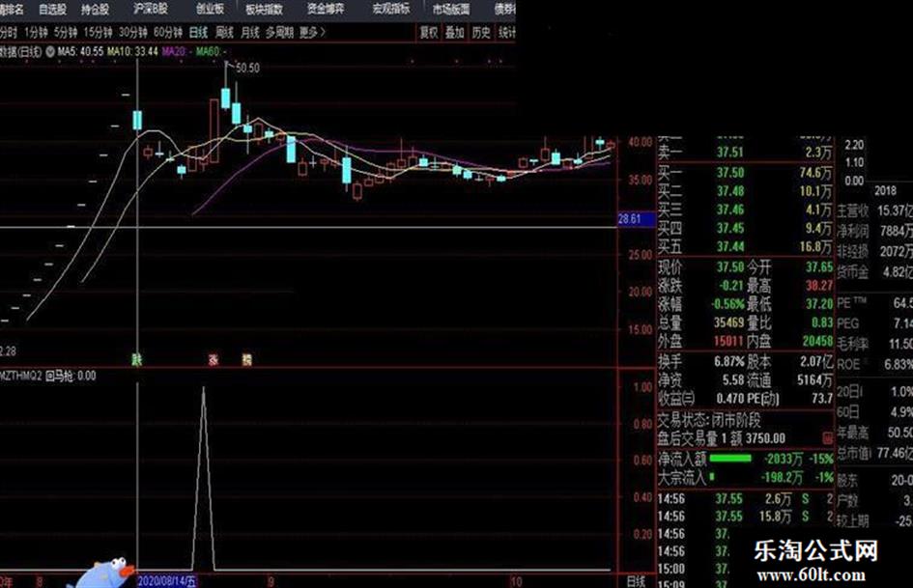Select the 60分钟 chart period
Image resolution: width=913 pixels, height=588 pixels.
pyautogui.click(x=168, y=33)
